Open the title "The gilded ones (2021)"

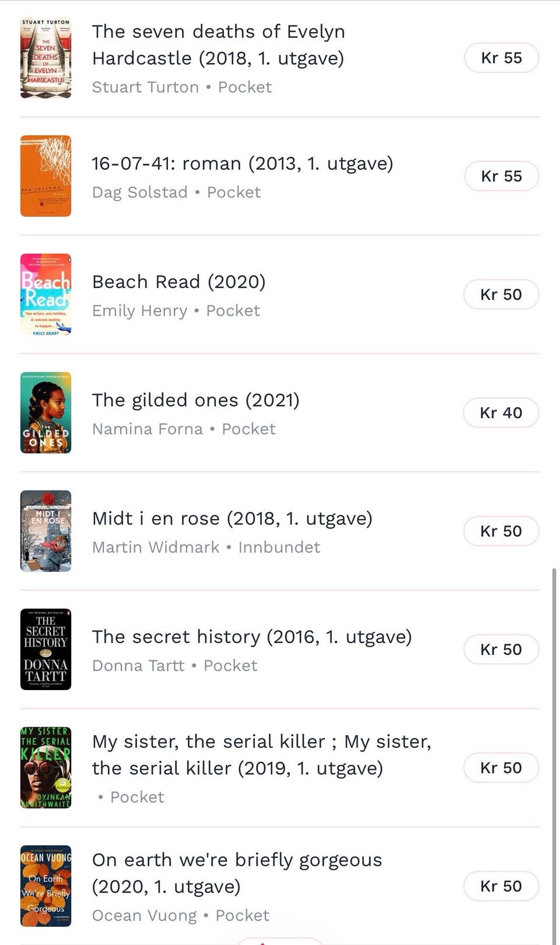click(x=195, y=400)
